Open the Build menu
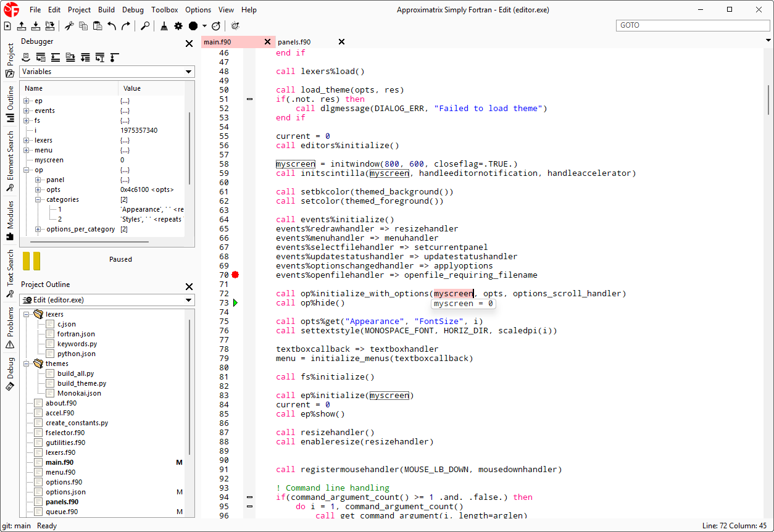Image resolution: width=774 pixels, height=532 pixels. (x=106, y=10)
